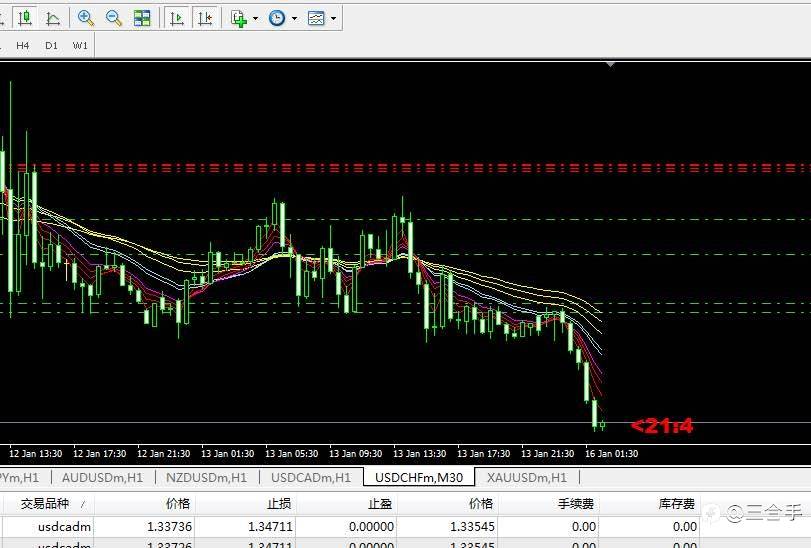Viewport: 811px width, 548px height.
Task: Select the H4 timeframe
Action: click(x=22, y=45)
